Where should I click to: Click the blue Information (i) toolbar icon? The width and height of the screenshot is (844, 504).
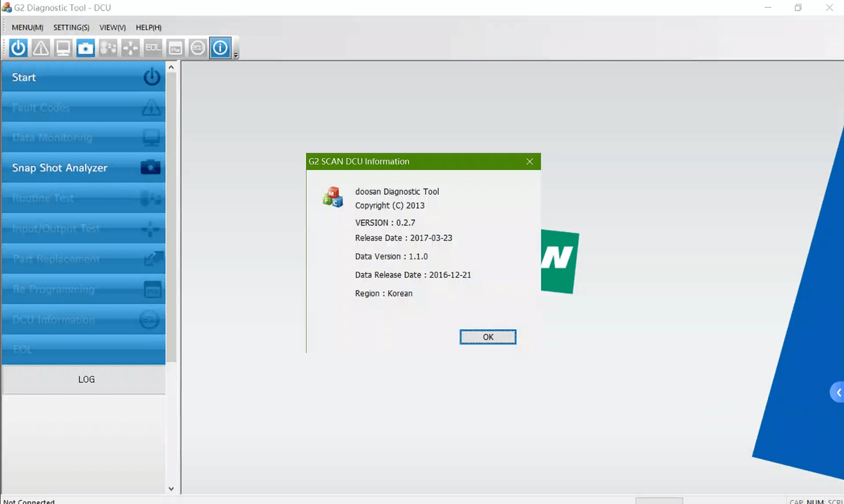(x=220, y=48)
